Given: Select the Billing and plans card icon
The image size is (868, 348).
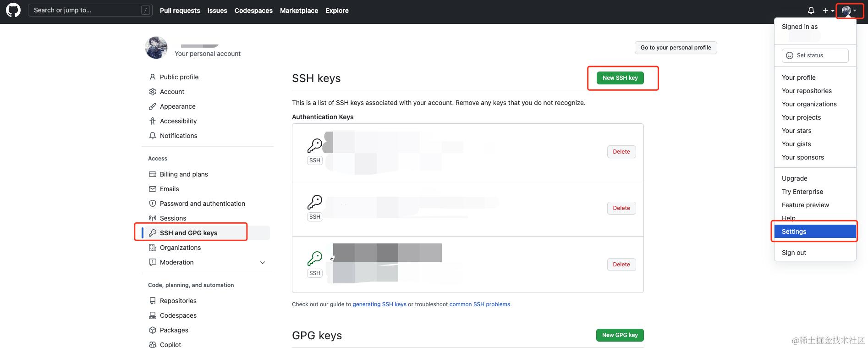Looking at the screenshot, I should pyautogui.click(x=153, y=174).
